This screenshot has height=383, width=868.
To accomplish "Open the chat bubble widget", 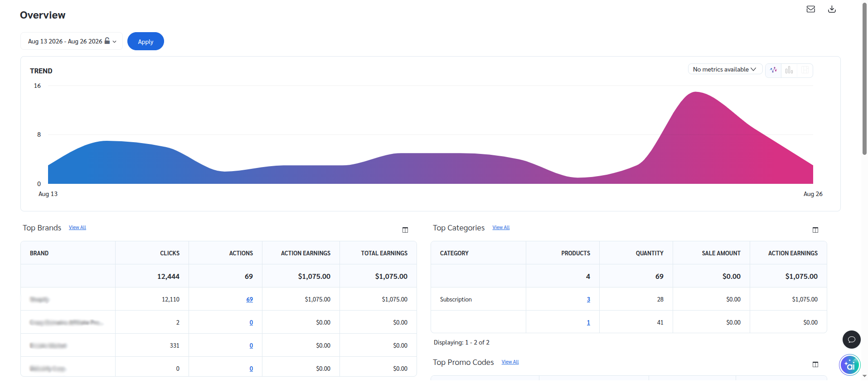I will click(852, 340).
